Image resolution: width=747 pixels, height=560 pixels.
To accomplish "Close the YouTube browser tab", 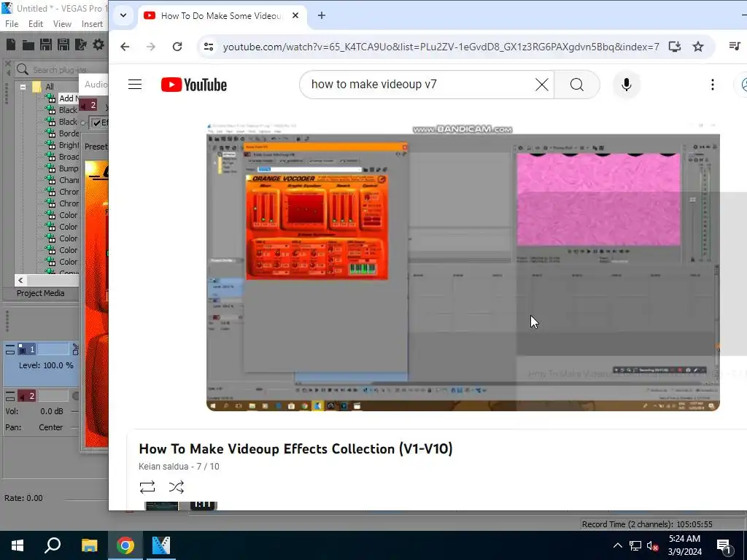I will coord(295,16).
